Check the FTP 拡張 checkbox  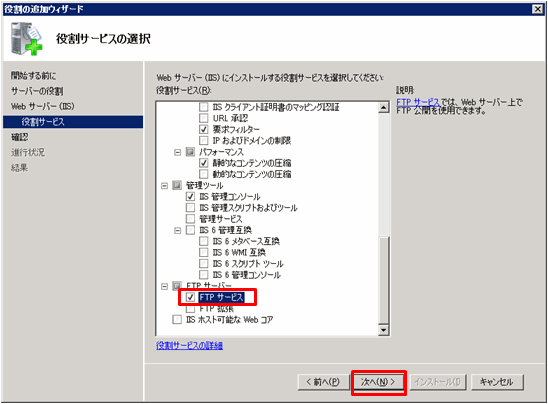click(190, 309)
